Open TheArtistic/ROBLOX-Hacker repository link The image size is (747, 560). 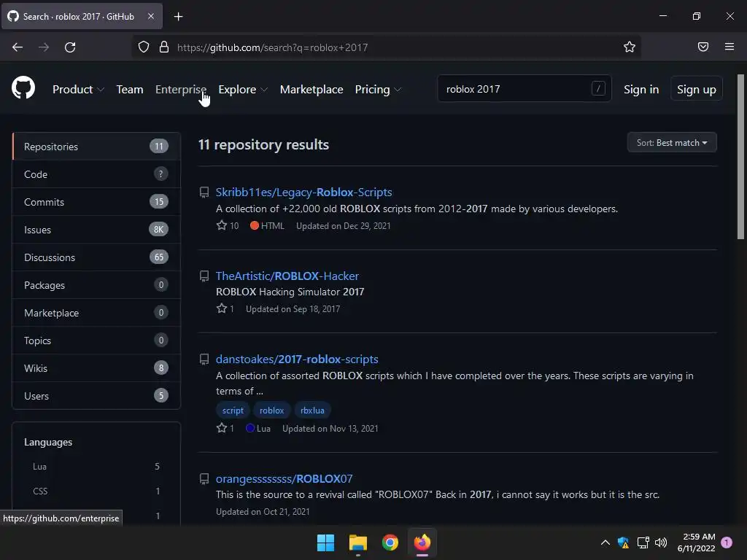(287, 276)
